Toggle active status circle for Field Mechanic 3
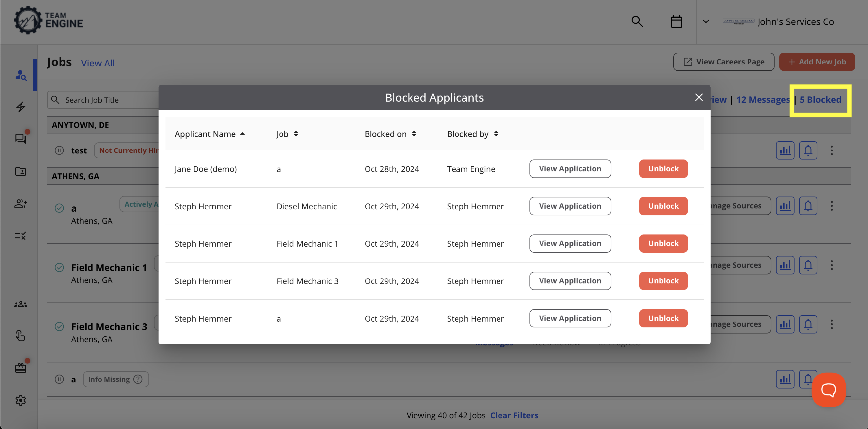Viewport: 868px width, 429px height. pos(59,327)
